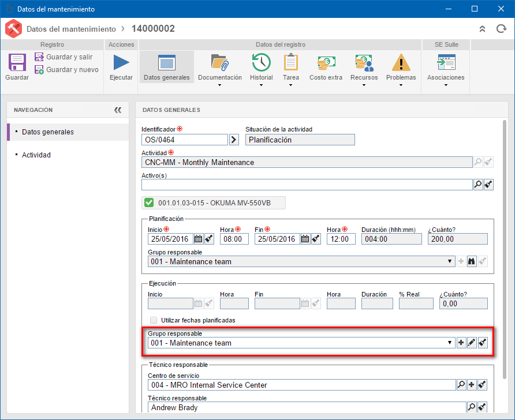Click the vertical scrollbar of the form
The image size is (515, 420).
[505, 249]
